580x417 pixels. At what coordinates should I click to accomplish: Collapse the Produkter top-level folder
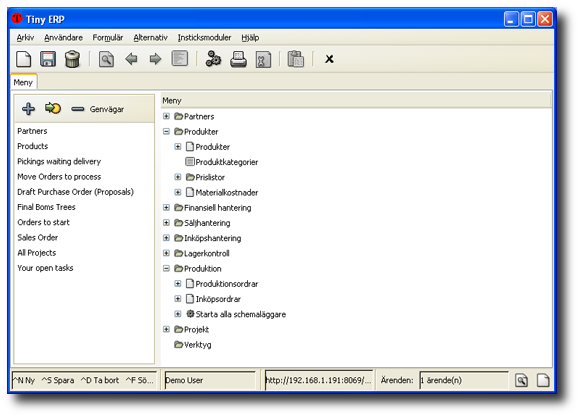(x=166, y=131)
